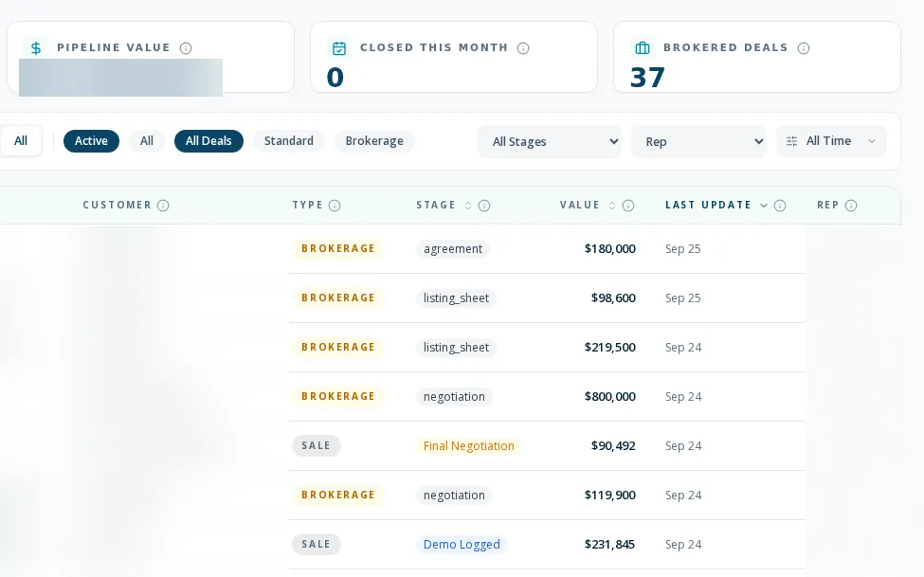
Task: Click the negotiation tag in $119,900 row
Action: [x=454, y=496]
